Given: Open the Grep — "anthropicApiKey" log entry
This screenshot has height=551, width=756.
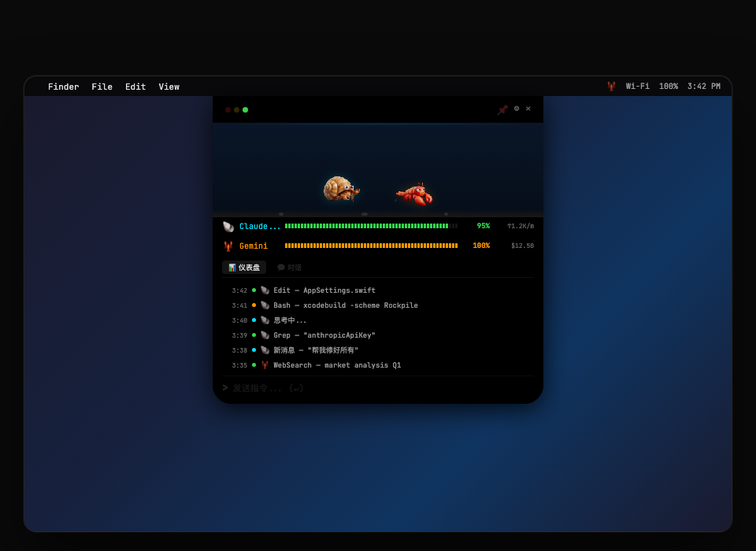Looking at the screenshot, I should click(378, 335).
